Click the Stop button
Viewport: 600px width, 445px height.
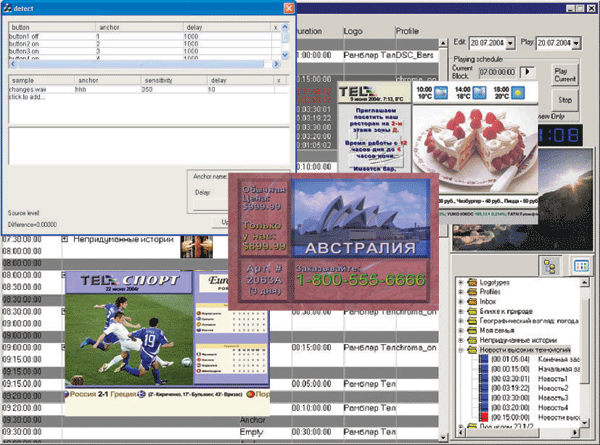click(565, 100)
